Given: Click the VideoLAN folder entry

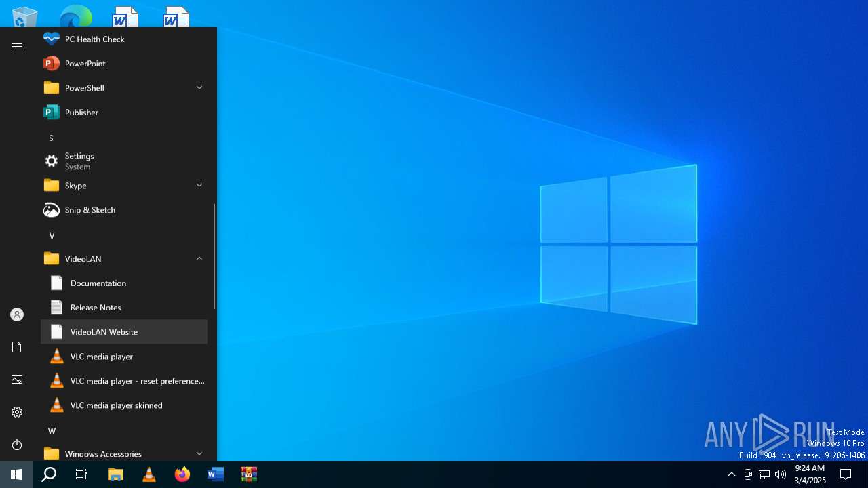Looking at the screenshot, I should pyautogui.click(x=124, y=259).
